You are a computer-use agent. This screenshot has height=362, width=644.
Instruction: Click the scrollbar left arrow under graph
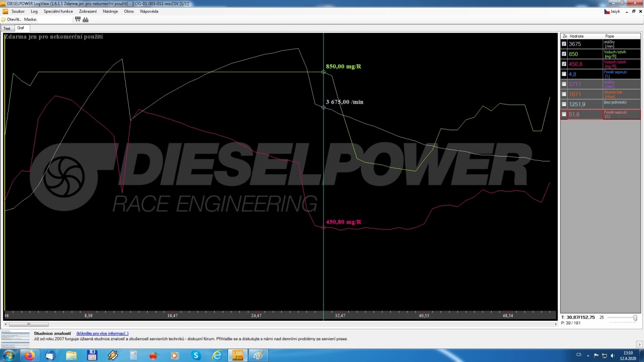click(6, 324)
